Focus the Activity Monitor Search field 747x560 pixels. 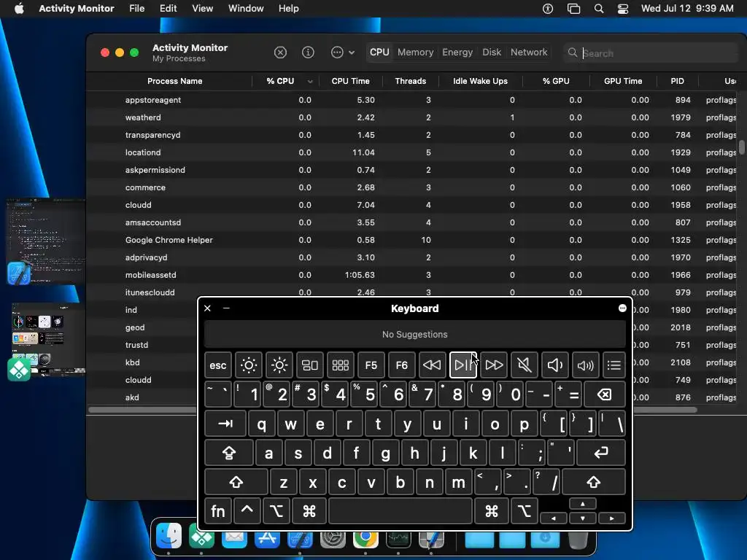pyautogui.click(x=650, y=52)
